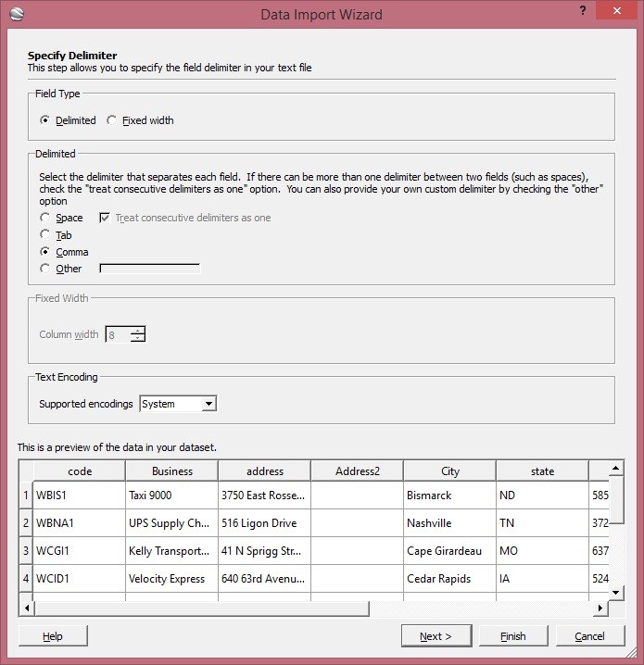644x665 pixels.
Task: Click the 3750 East Rosse... address cell
Action: (264, 495)
